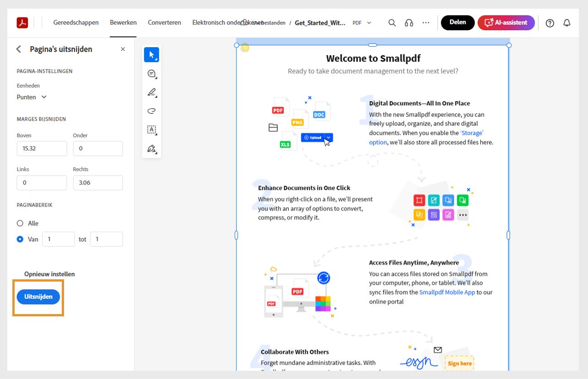
Task: Select the Alle page range option
Action: tap(20, 223)
